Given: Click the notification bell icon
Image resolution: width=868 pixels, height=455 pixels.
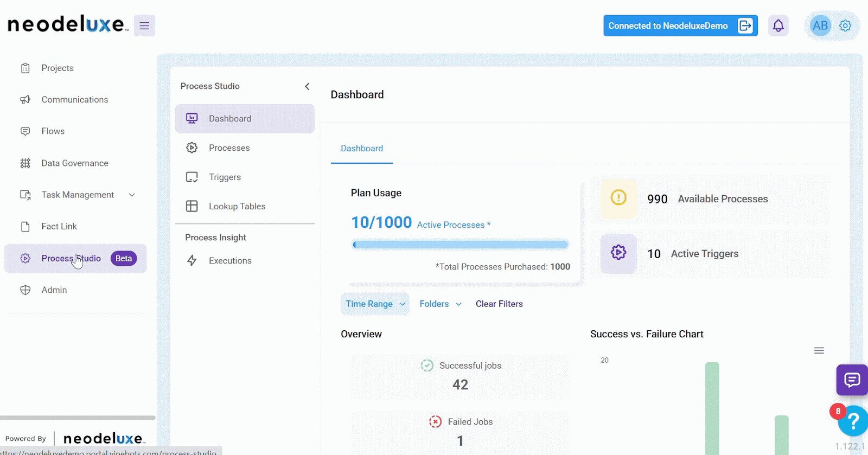Looking at the screenshot, I should point(778,25).
